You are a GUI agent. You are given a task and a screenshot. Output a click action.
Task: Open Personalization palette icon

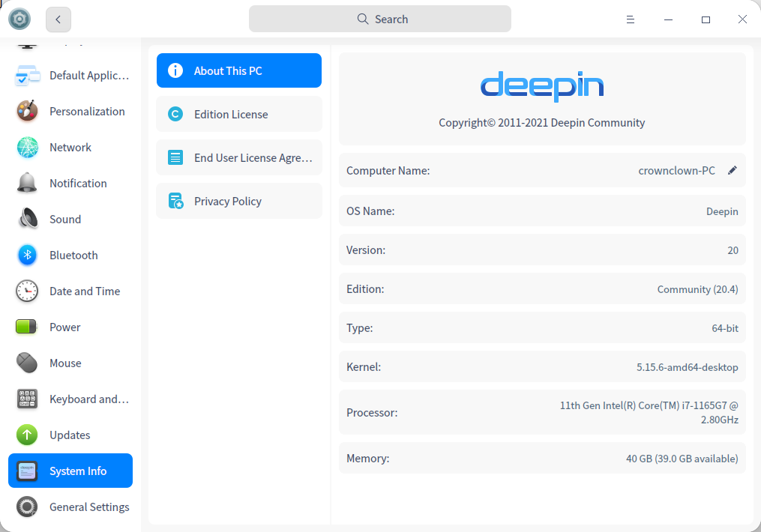pyautogui.click(x=27, y=112)
